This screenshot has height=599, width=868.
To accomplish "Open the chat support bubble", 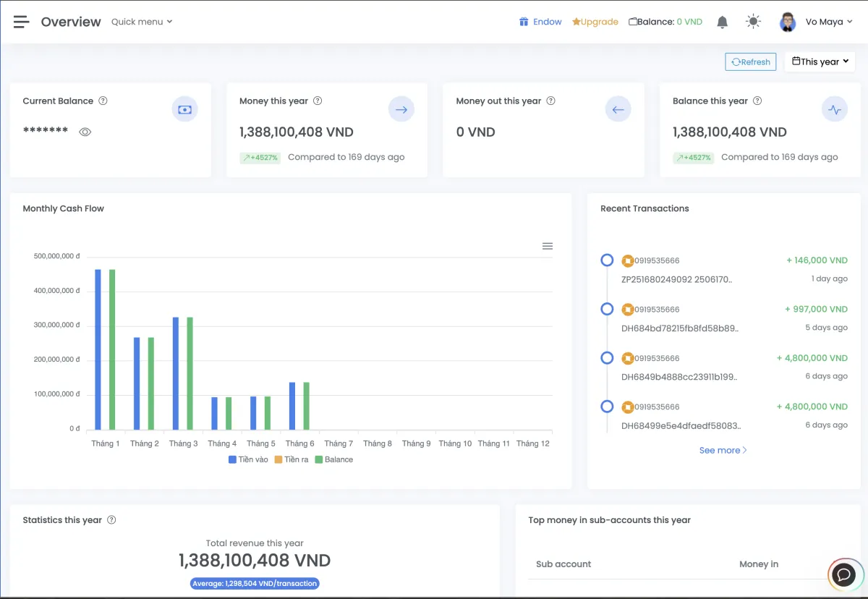I will click(843, 574).
